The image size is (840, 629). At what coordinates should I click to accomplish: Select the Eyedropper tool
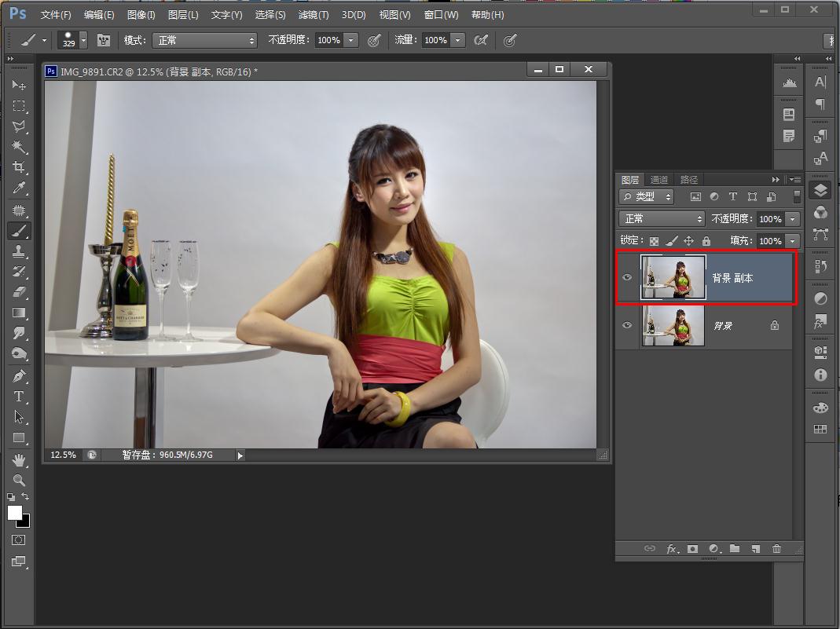click(19, 188)
